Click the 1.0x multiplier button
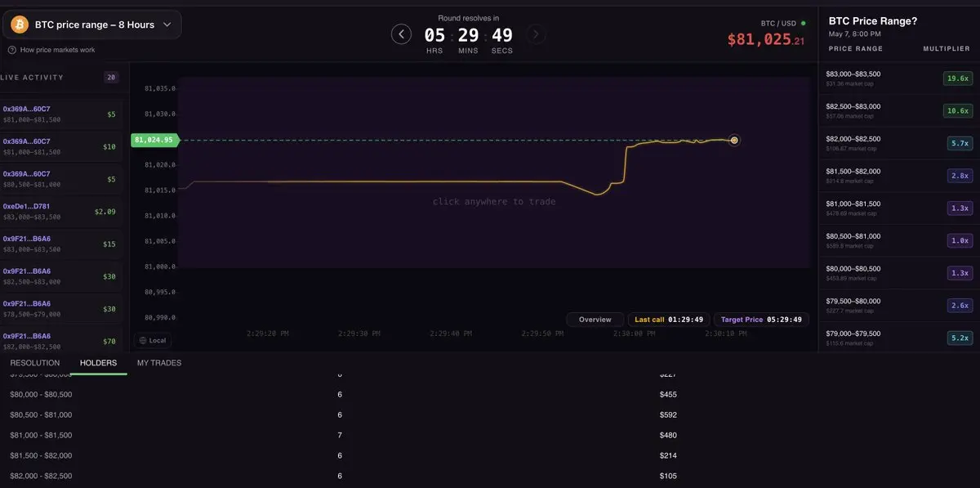 pos(959,240)
